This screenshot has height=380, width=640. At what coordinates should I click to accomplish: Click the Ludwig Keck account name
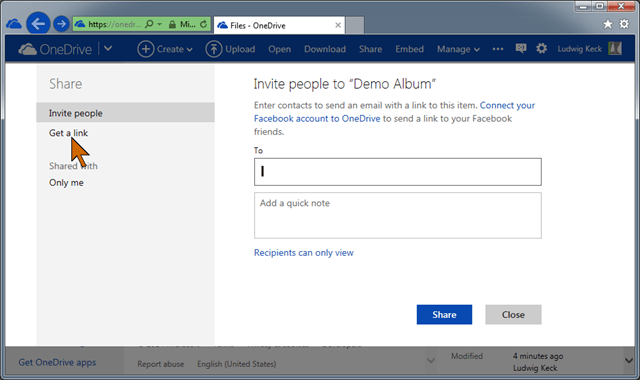[580, 49]
